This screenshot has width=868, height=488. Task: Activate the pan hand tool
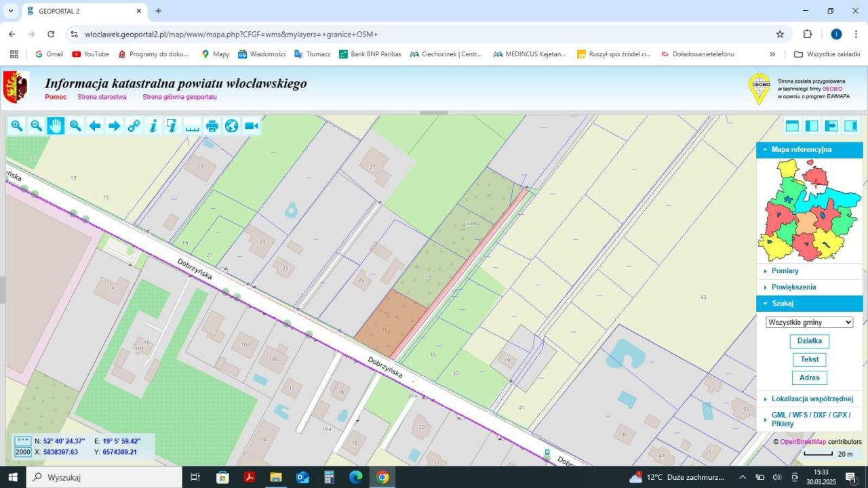point(56,125)
